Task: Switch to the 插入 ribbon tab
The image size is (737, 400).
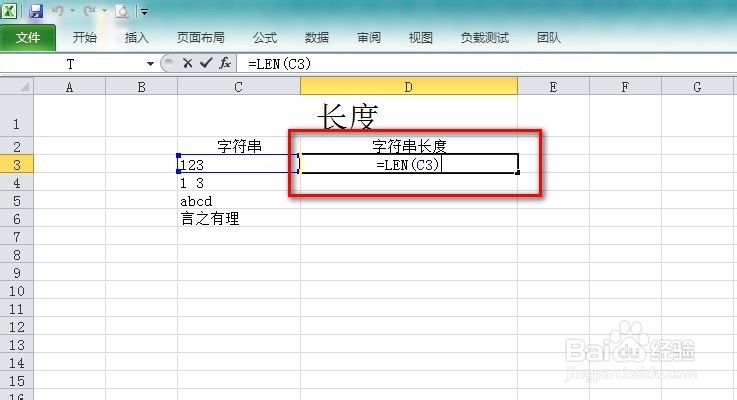Action: (x=137, y=38)
